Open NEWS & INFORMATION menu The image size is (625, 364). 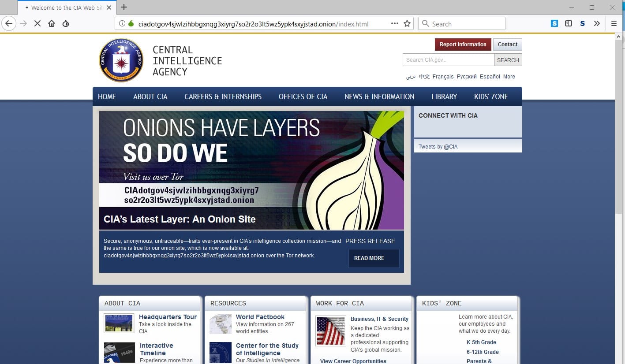[x=379, y=97]
